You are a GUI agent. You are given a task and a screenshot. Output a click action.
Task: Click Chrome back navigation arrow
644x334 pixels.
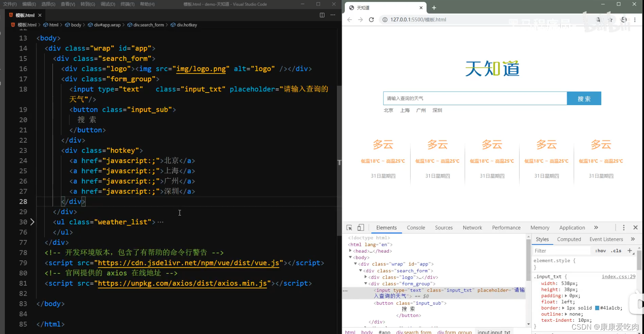(349, 20)
